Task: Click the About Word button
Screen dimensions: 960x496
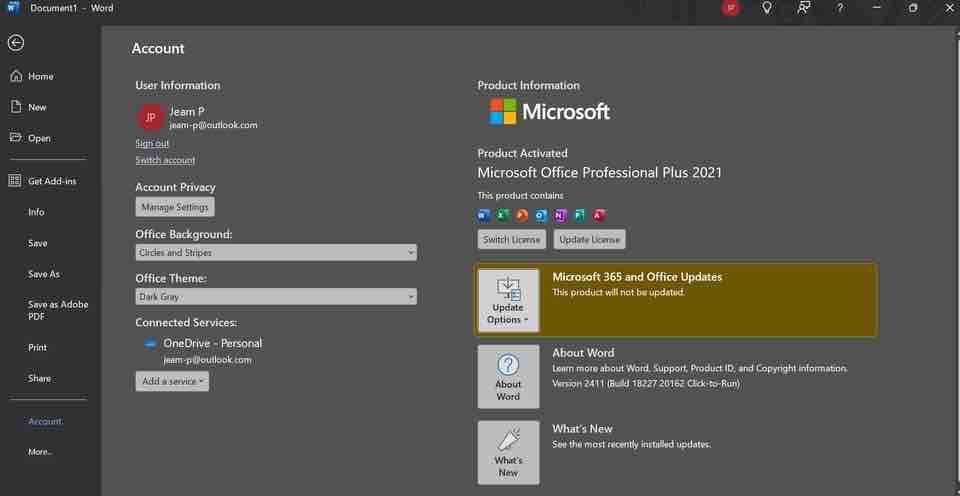Action: tap(508, 376)
